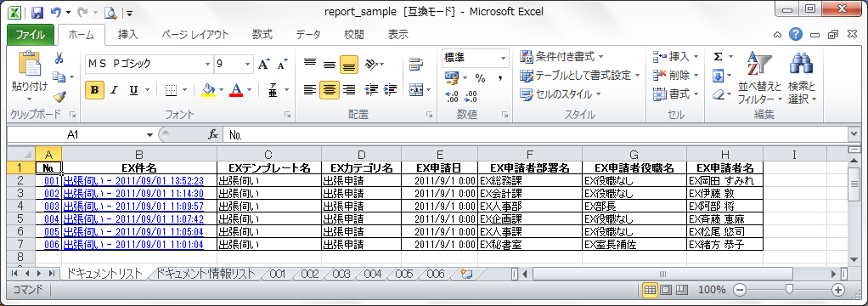Screen dimensions: 868x306
Task: Toggle top vertical alignment
Action: click(x=311, y=64)
